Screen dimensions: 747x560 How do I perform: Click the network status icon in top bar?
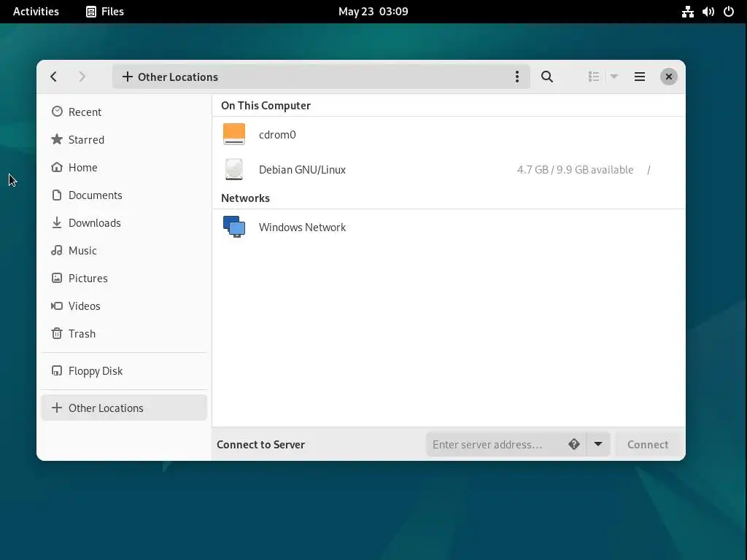point(687,12)
